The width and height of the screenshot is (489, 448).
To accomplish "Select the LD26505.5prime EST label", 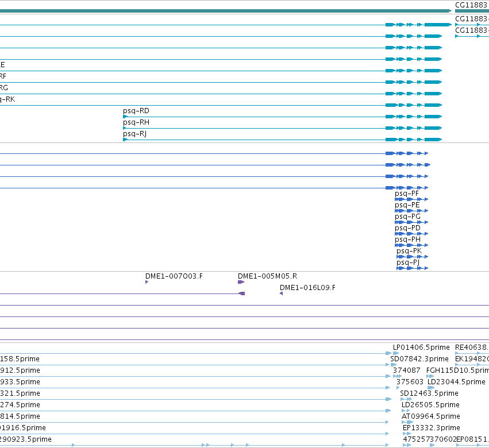I will [430, 405].
